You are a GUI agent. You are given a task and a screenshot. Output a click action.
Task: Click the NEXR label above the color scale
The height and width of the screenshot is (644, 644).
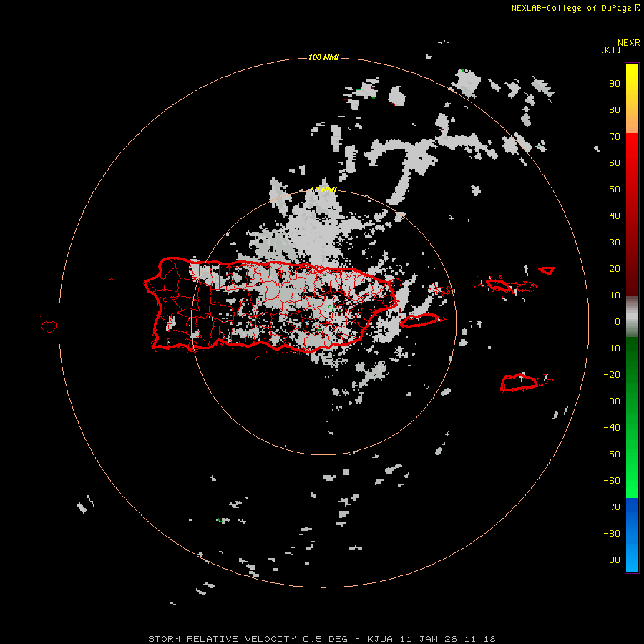pyautogui.click(x=628, y=43)
